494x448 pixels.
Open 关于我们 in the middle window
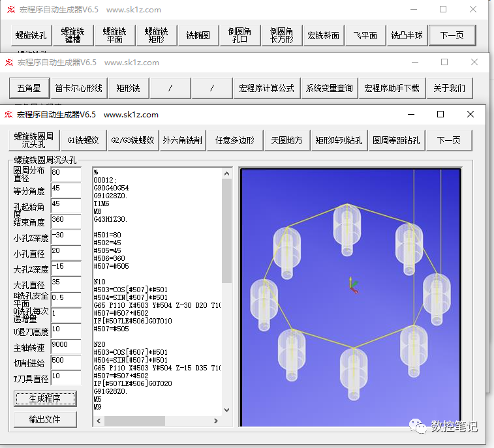click(450, 88)
